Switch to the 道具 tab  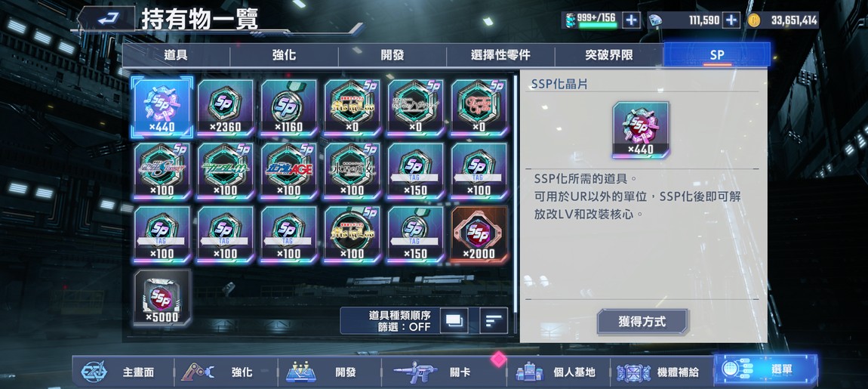pos(176,55)
